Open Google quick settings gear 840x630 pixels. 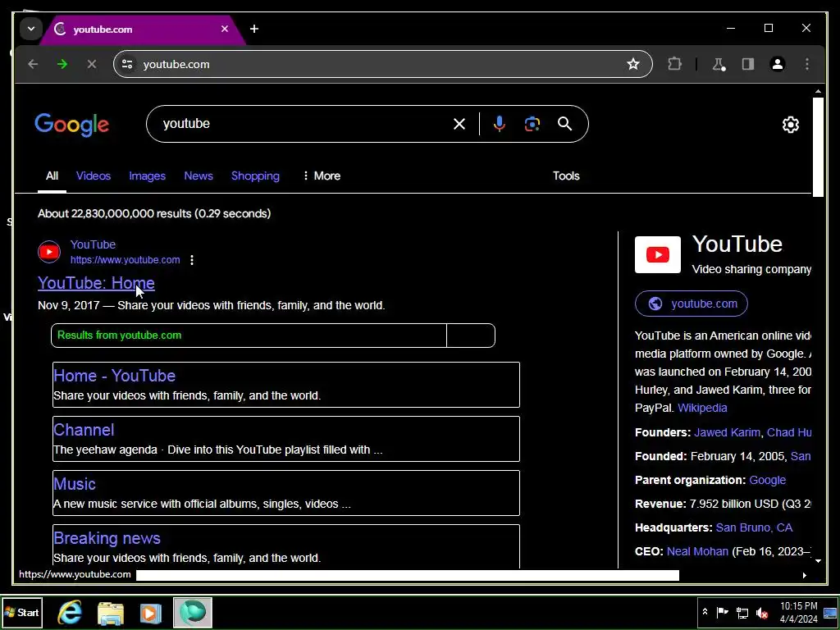pyautogui.click(x=791, y=125)
